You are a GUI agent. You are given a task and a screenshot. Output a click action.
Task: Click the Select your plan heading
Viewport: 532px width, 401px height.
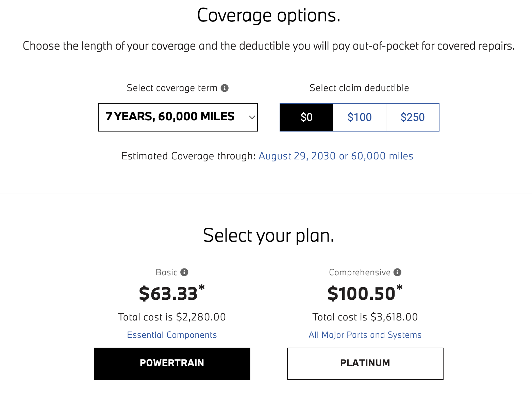click(269, 236)
